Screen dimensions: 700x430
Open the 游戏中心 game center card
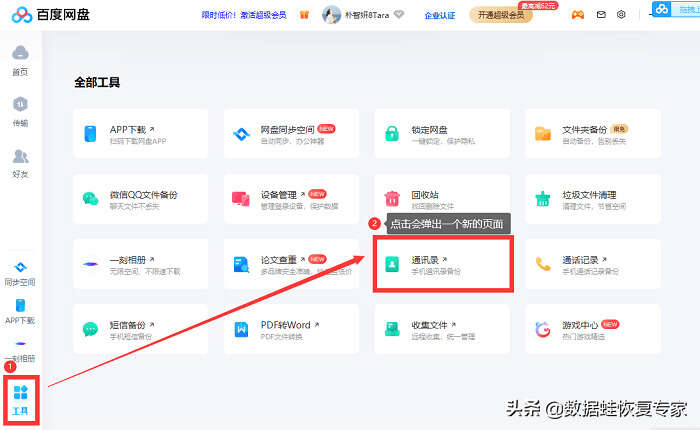tap(593, 329)
